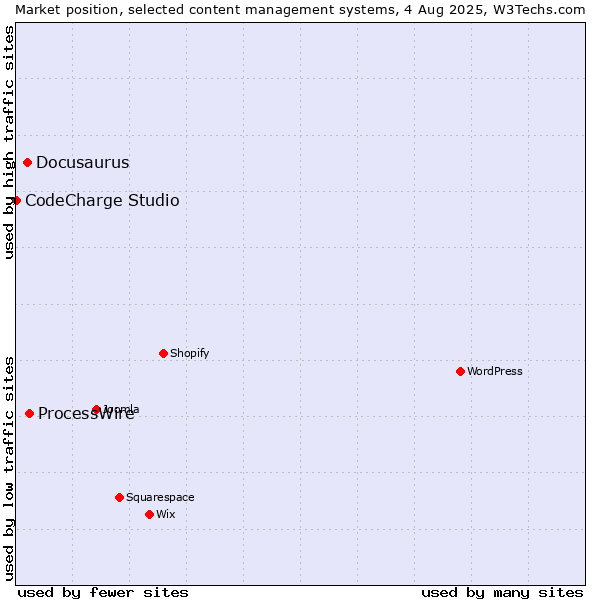Click the Wix label text
This screenshot has width=600, height=600.
(x=166, y=515)
